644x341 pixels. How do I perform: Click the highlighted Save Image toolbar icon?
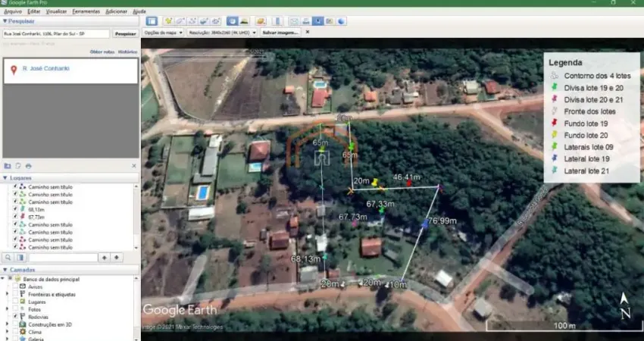point(318,21)
